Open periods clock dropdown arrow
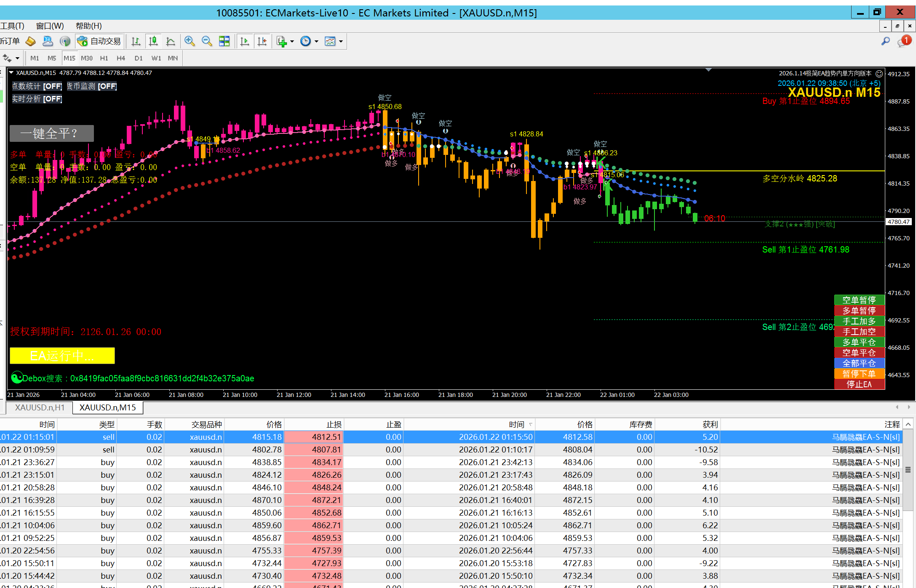Image resolution: width=916 pixels, height=588 pixels. pos(316,41)
